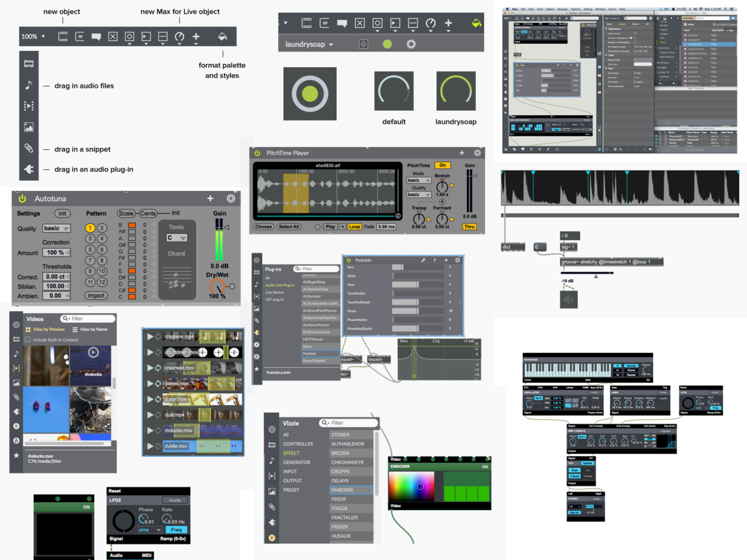Select pattern number 1 in Autotuna
Screen dimensions: 747x560
click(x=90, y=228)
